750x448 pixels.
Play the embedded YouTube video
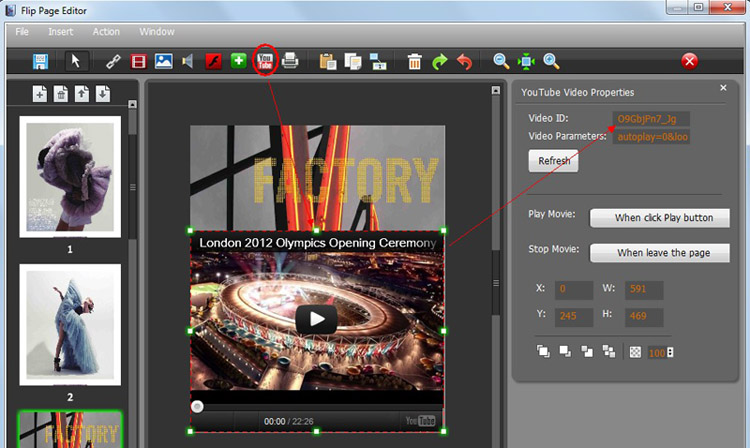click(316, 319)
